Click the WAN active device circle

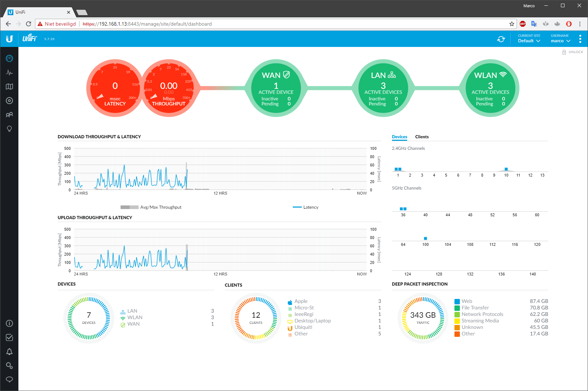point(276,88)
